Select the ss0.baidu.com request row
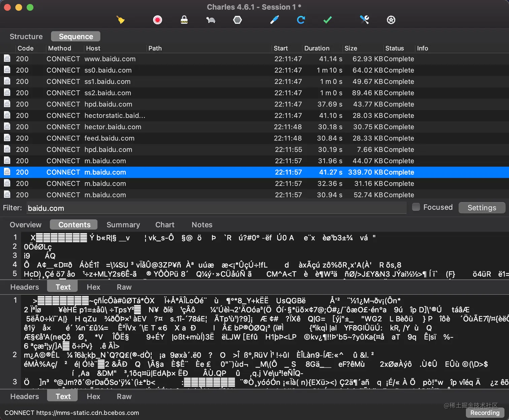Screen dimensions: 509x420 [254, 70]
